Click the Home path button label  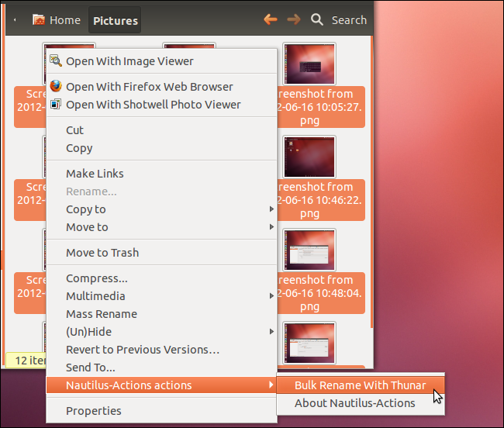click(x=65, y=20)
